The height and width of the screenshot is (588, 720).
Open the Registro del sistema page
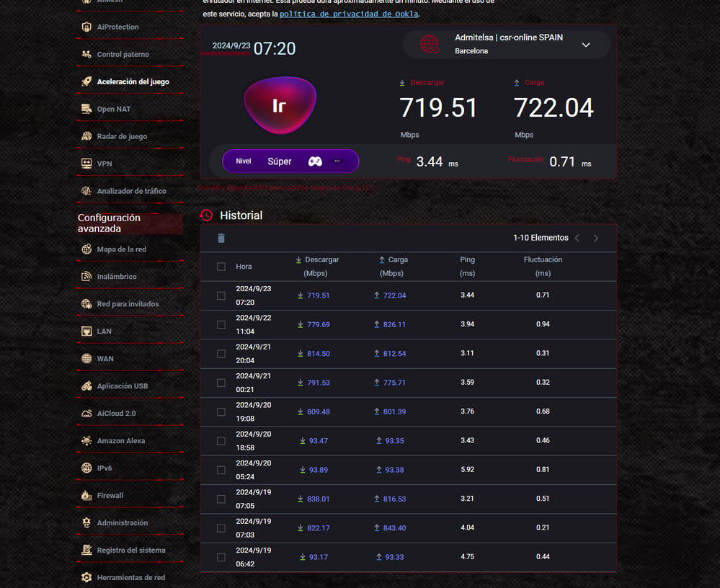point(131,551)
